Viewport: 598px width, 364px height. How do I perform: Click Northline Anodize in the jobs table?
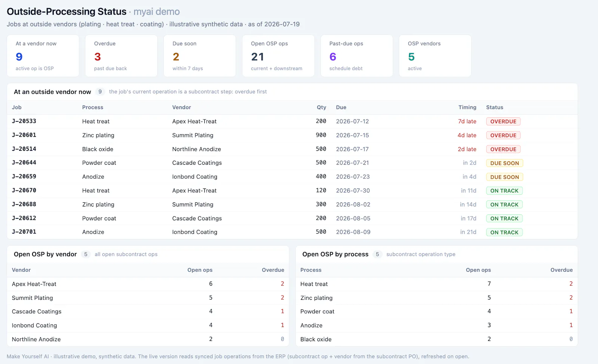[x=197, y=149]
